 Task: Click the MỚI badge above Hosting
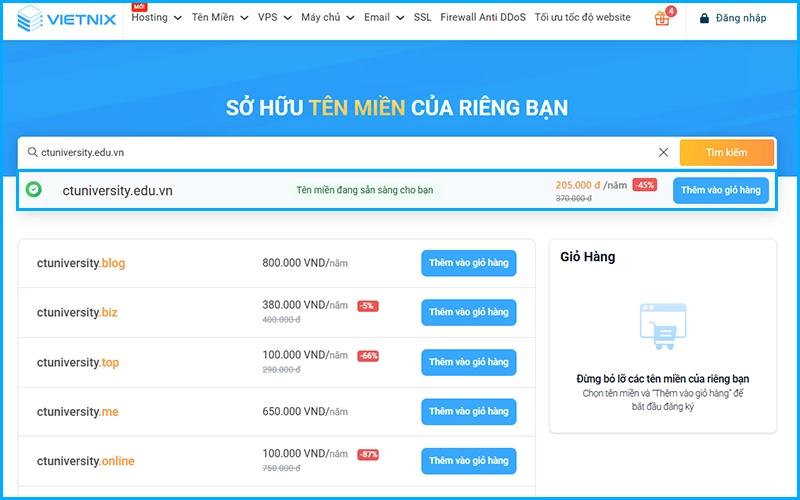point(140,6)
